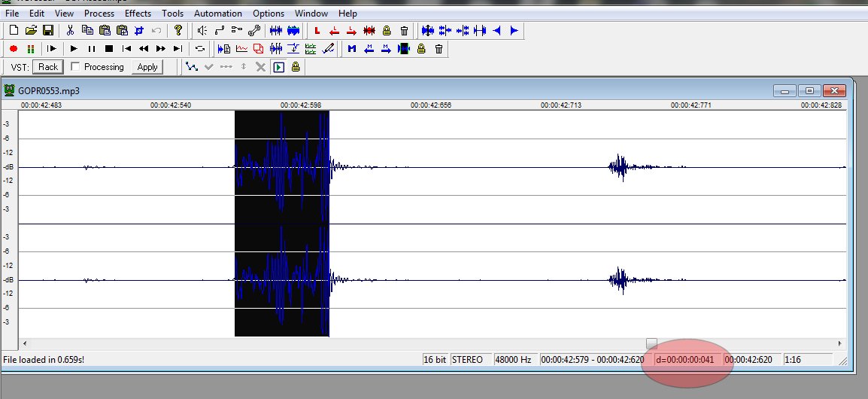Click the red line-graph analysis icon
This screenshot has height=399, width=868.
[x=241, y=49]
